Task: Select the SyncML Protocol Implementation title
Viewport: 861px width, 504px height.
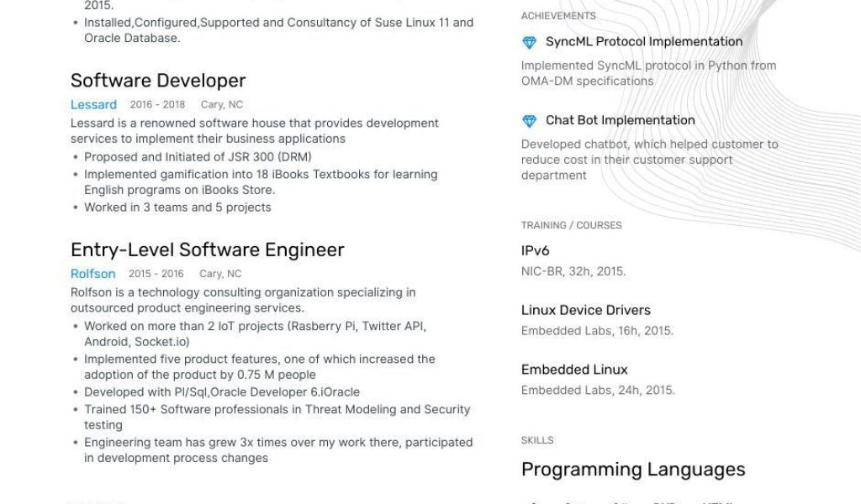Action: tap(643, 42)
